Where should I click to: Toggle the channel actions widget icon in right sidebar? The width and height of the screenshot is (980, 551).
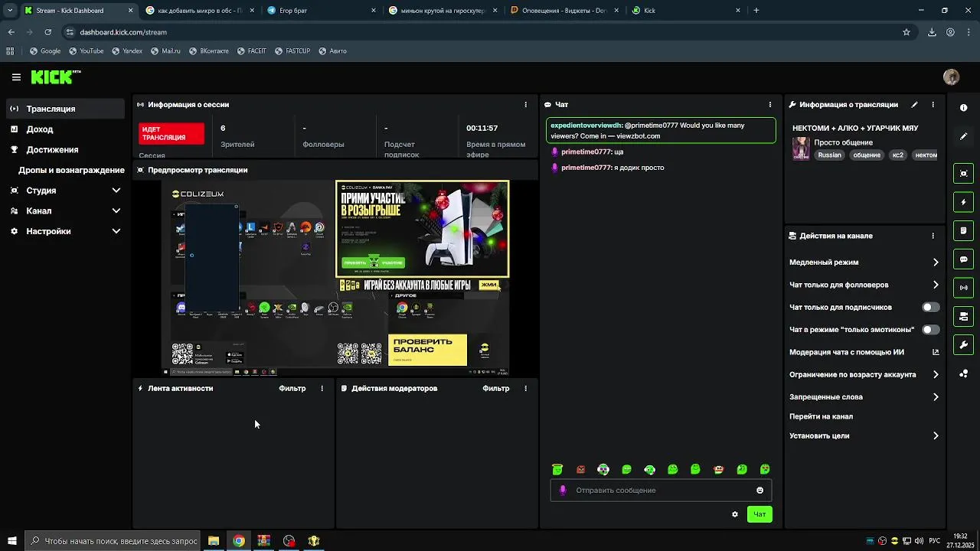[964, 316]
